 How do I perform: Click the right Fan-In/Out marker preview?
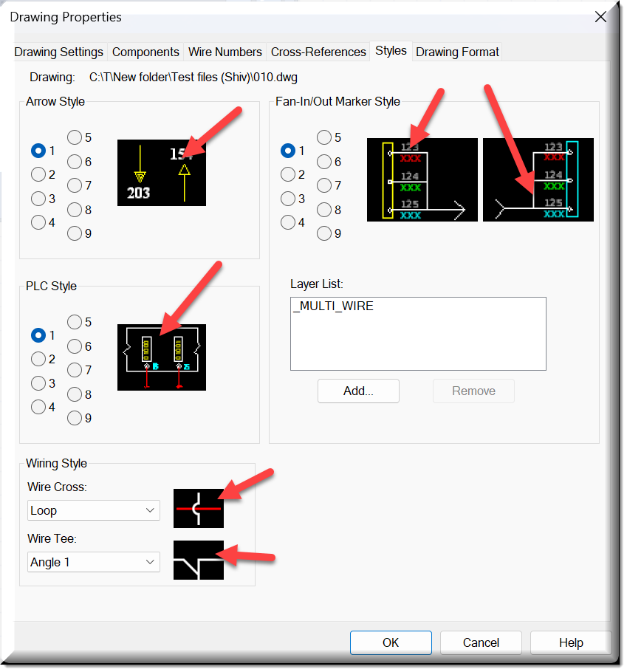(538, 179)
